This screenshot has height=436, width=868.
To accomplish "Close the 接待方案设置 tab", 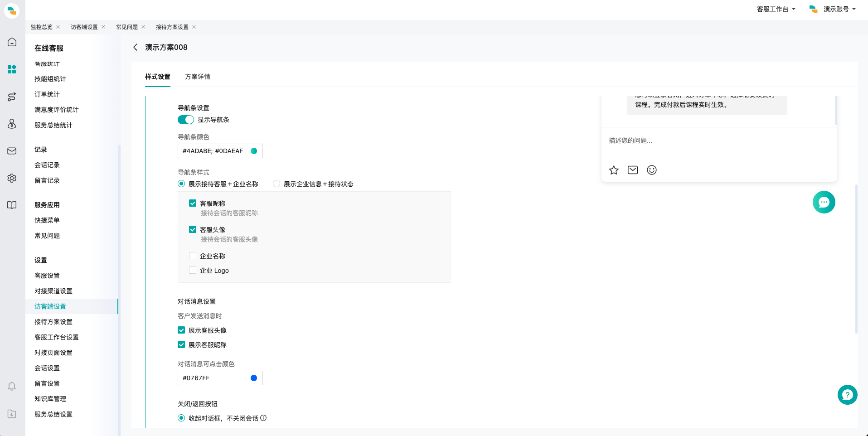I will [x=194, y=27].
